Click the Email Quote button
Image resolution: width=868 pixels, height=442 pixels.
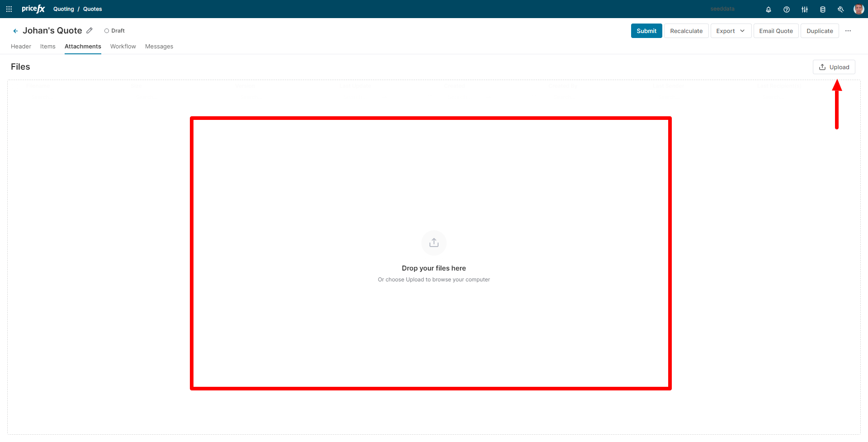pyautogui.click(x=776, y=31)
